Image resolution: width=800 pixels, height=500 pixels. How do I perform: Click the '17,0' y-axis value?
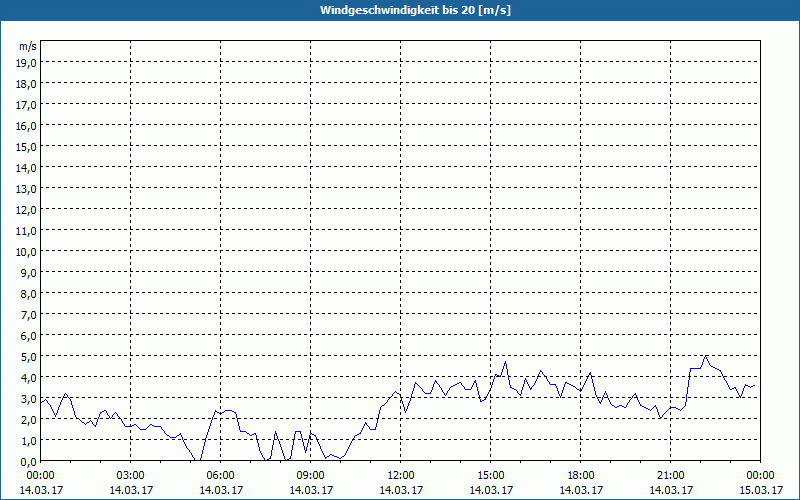click(28, 105)
